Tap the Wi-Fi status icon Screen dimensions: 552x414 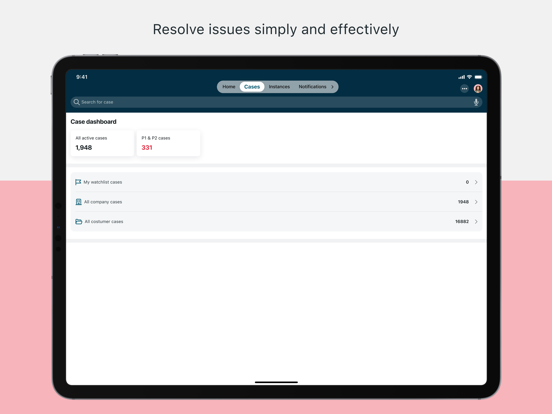tap(469, 77)
